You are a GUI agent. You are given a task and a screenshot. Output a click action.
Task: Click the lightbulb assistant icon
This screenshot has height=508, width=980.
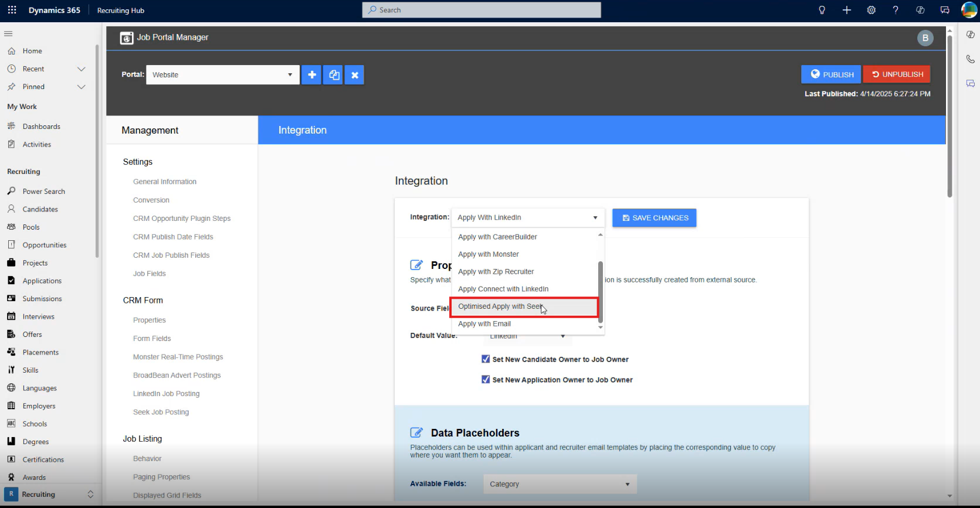pyautogui.click(x=822, y=10)
